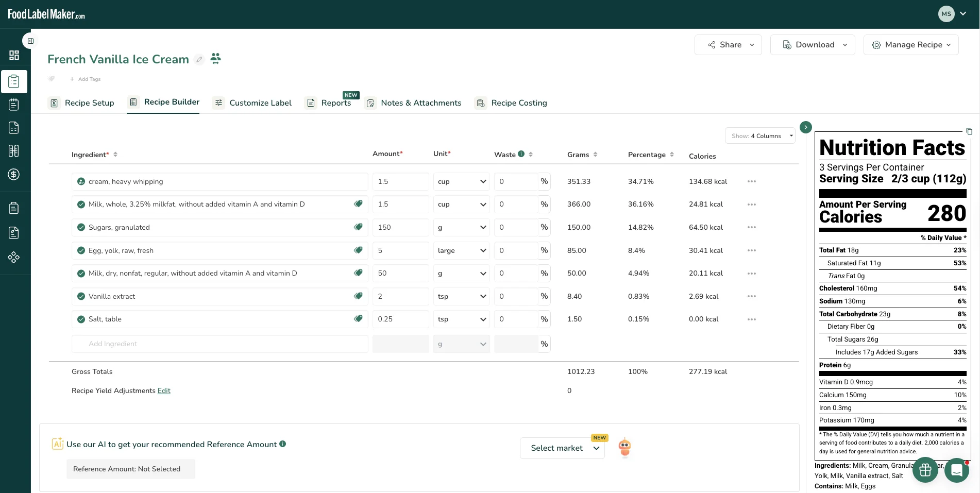The image size is (980, 493).
Task: Open the team sharing people icon
Action: (216, 58)
